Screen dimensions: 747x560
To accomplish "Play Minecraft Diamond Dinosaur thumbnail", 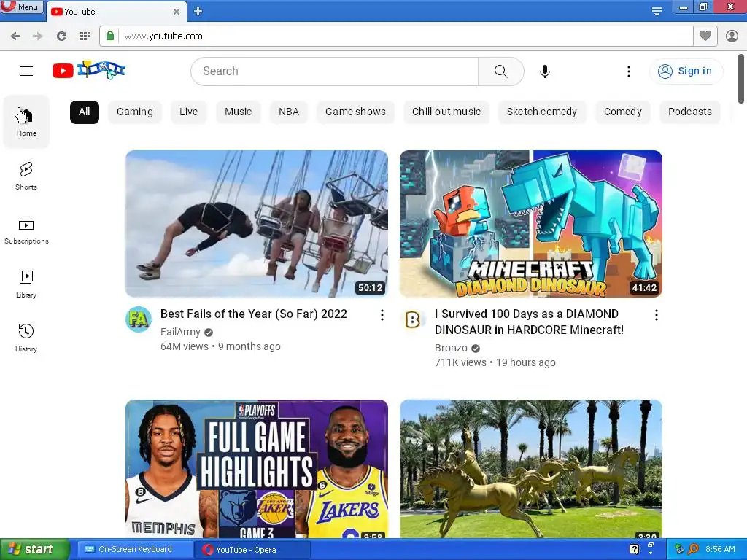I will click(x=531, y=224).
